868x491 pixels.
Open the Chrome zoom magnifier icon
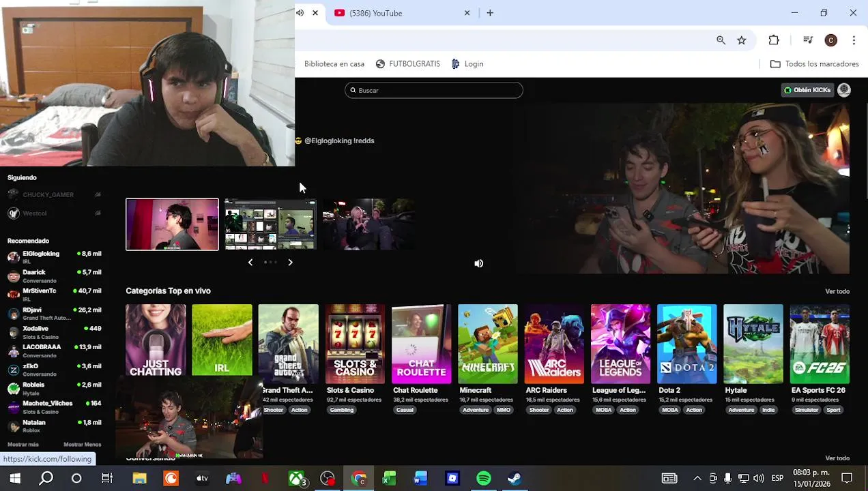pos(721,40)
